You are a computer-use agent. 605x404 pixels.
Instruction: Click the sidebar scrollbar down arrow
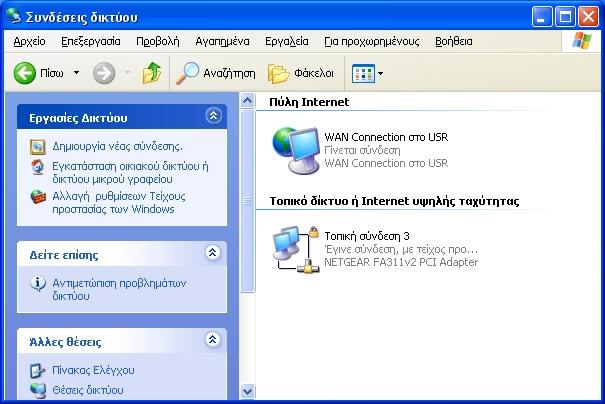click(x=247, y=391)
